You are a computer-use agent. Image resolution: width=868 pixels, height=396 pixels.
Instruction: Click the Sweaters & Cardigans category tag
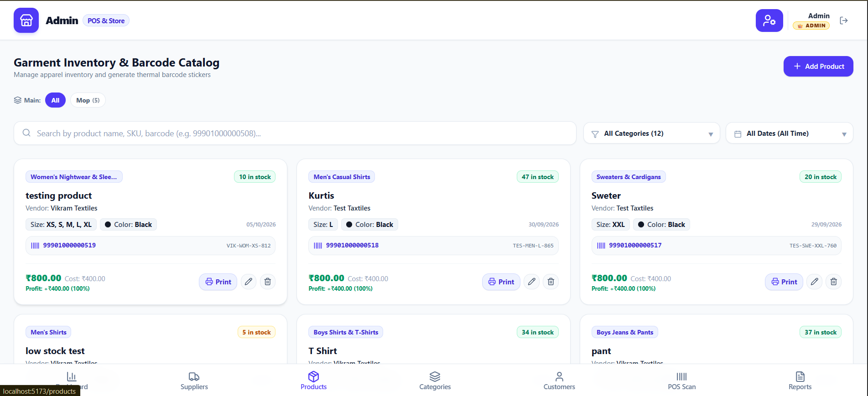pos(629,177)
